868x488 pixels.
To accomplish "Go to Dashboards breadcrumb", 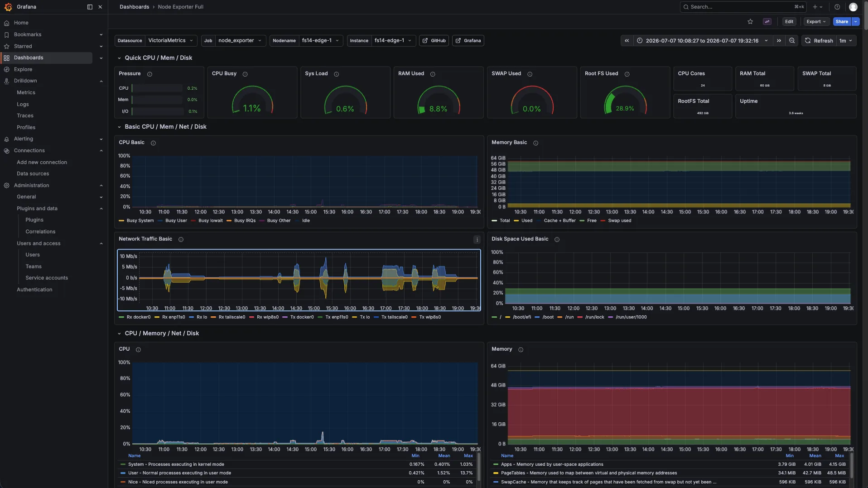I will [134, 7].
